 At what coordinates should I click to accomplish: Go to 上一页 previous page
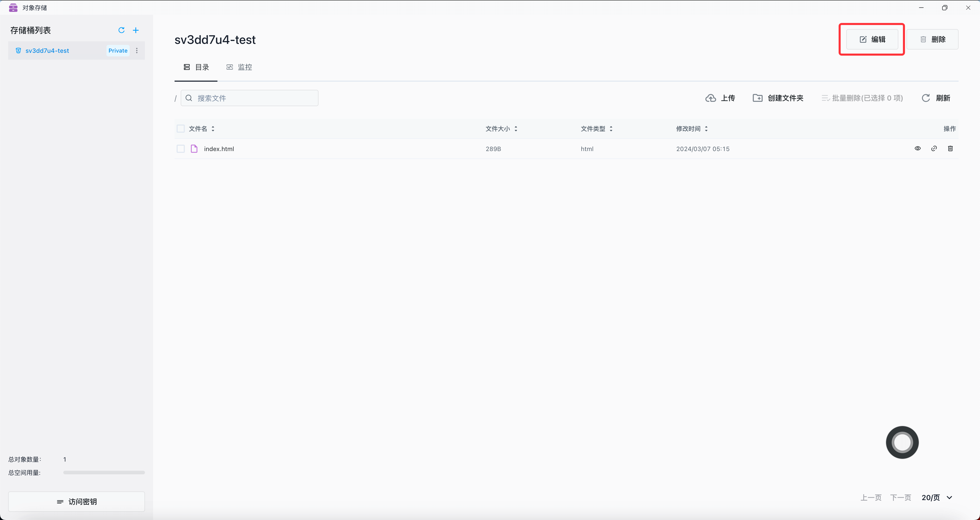pos(871,498)
